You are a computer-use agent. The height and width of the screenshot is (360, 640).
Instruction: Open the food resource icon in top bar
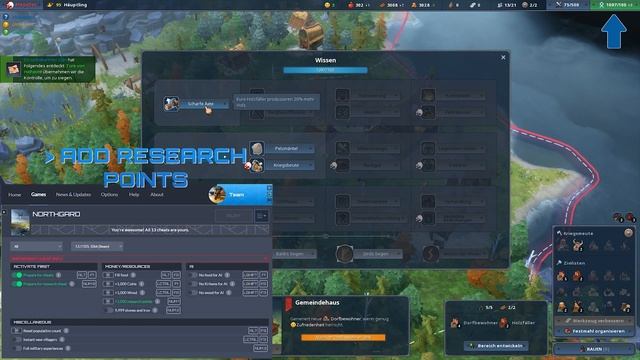[x=351, y=5]
